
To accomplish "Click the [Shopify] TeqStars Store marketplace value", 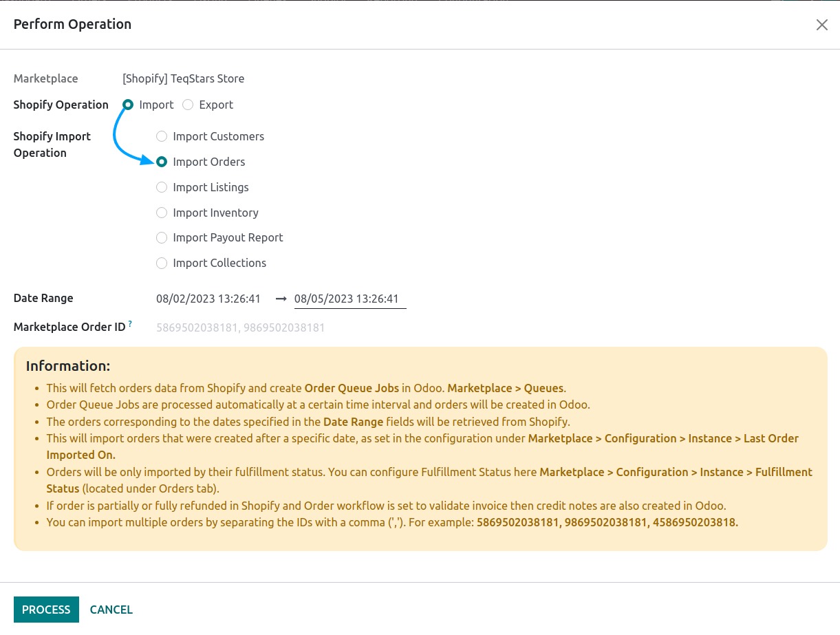I will [x=184, y=78].
